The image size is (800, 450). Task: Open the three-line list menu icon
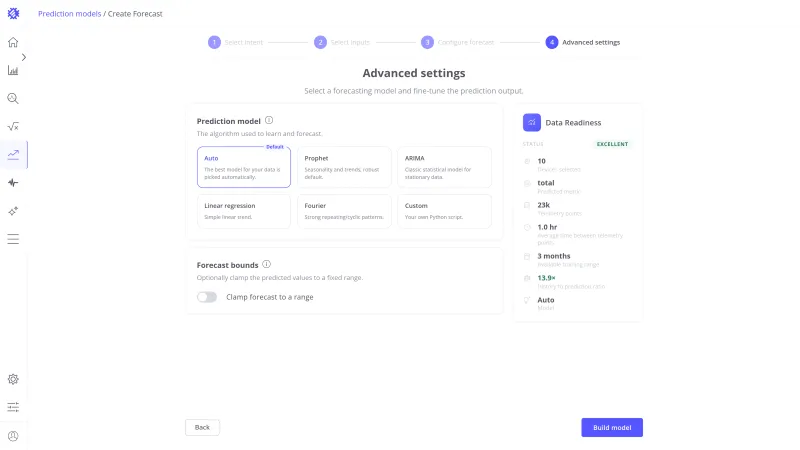coord(13,239)
